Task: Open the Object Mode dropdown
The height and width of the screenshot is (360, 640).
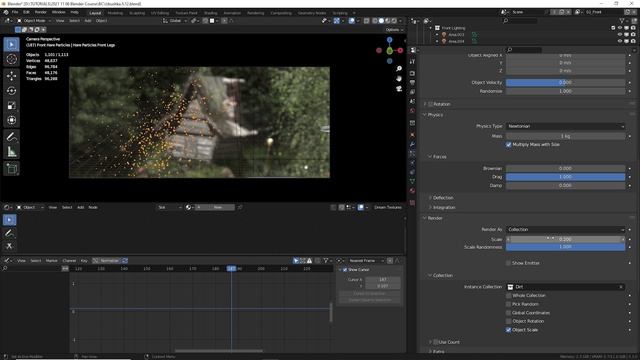Action: (34, 20)
